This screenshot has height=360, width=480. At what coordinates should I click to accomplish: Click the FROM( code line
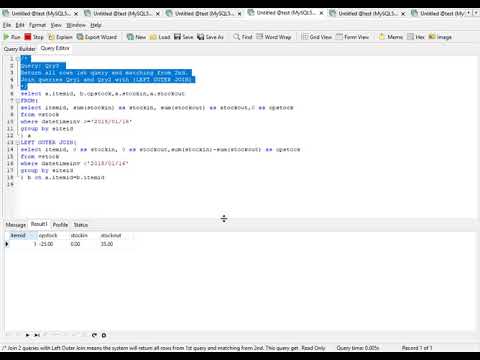pos(29,101)
